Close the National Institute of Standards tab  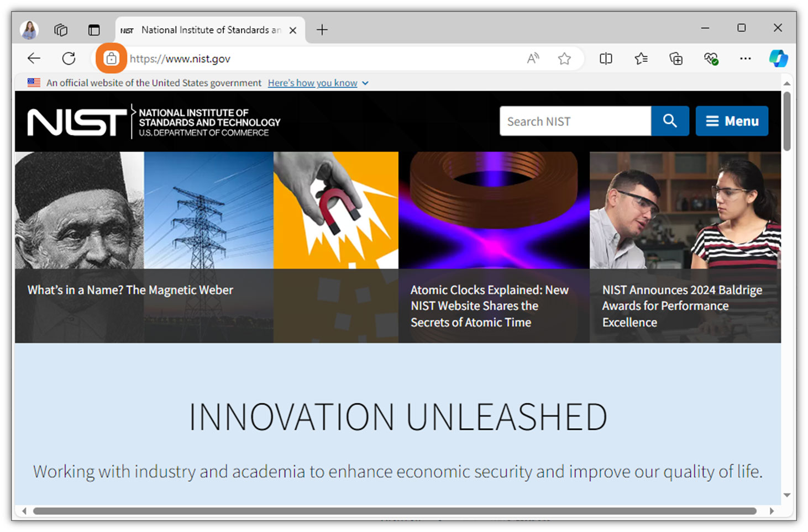[293, 30]
